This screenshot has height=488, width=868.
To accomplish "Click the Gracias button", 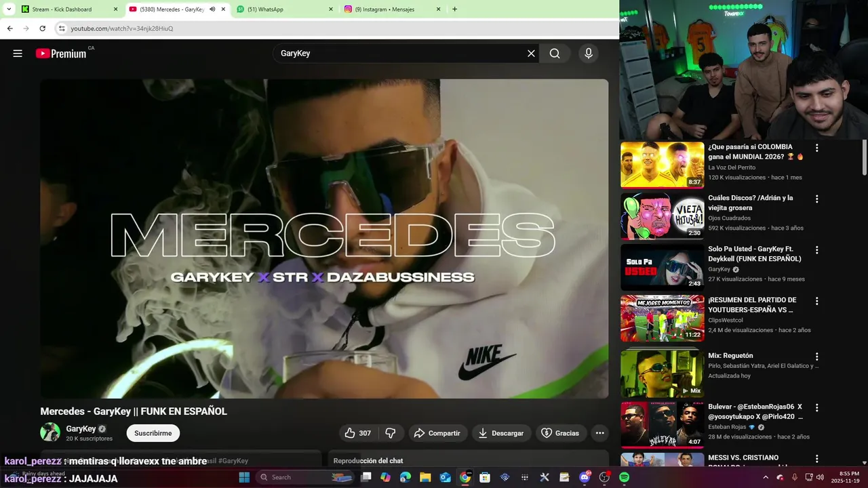I will click(560, 433).
